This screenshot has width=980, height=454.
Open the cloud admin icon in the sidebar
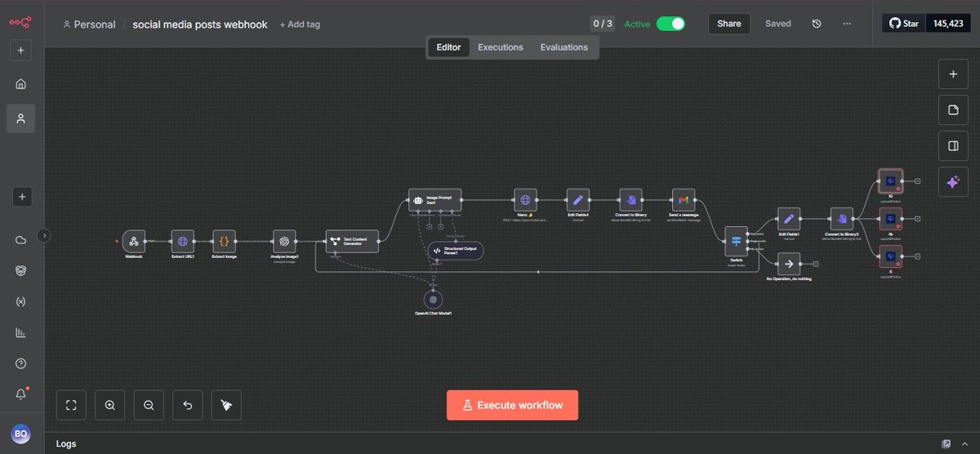[x=20, y=239]
